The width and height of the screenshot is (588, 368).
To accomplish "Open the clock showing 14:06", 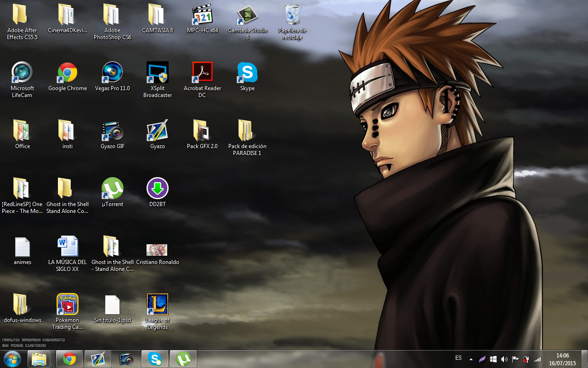I will 563,359.
